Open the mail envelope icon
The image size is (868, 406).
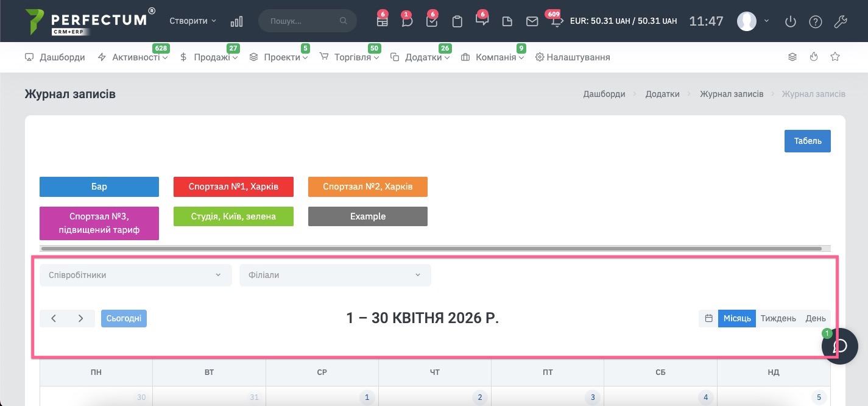pyautogui.click(x=532, y=21)
